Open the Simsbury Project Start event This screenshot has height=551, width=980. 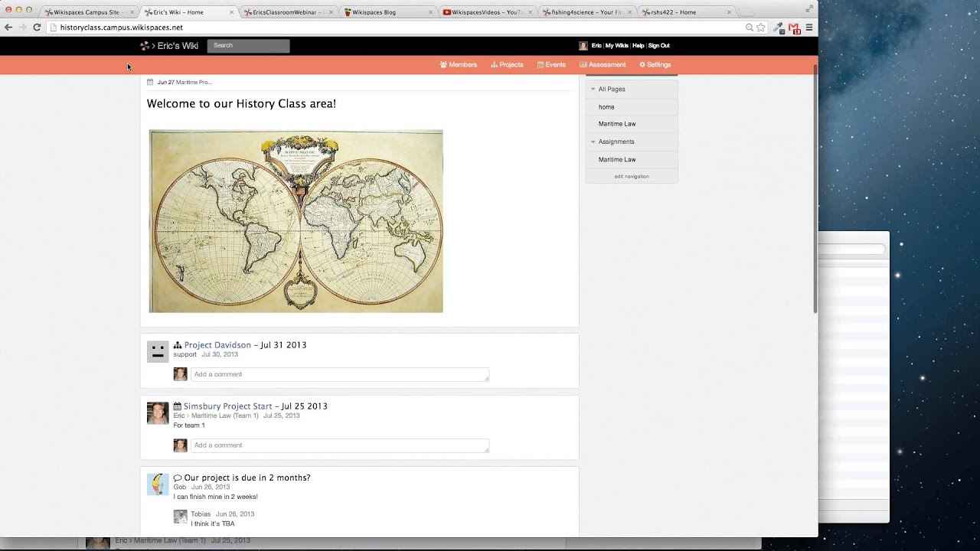click(227, 406)
